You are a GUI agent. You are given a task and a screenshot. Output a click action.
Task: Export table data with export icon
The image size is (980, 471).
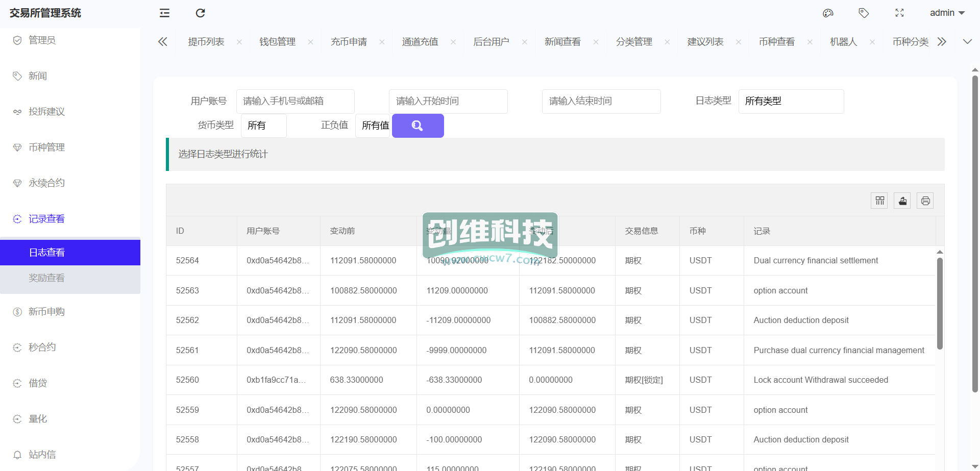(902, 201)
